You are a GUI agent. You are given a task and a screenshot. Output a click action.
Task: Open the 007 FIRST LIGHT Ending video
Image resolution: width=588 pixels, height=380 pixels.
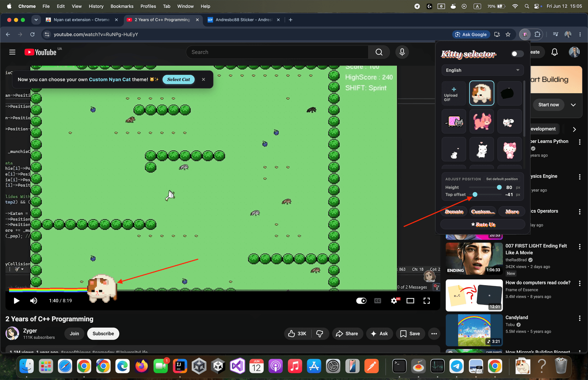pos(474,258)
